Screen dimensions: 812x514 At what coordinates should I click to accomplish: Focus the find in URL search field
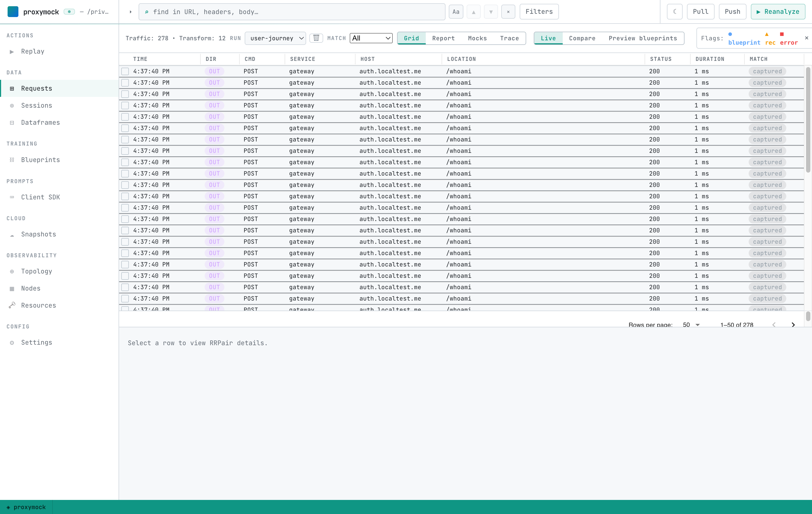292,12
